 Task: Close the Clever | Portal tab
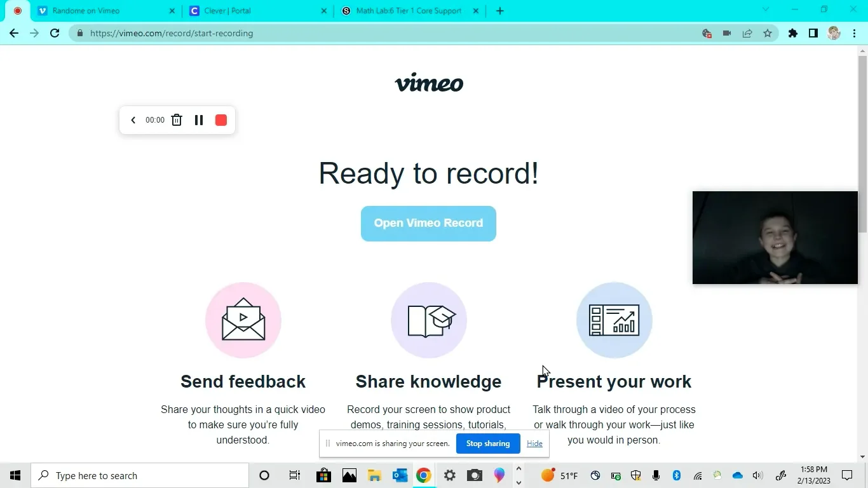(324, 11)
